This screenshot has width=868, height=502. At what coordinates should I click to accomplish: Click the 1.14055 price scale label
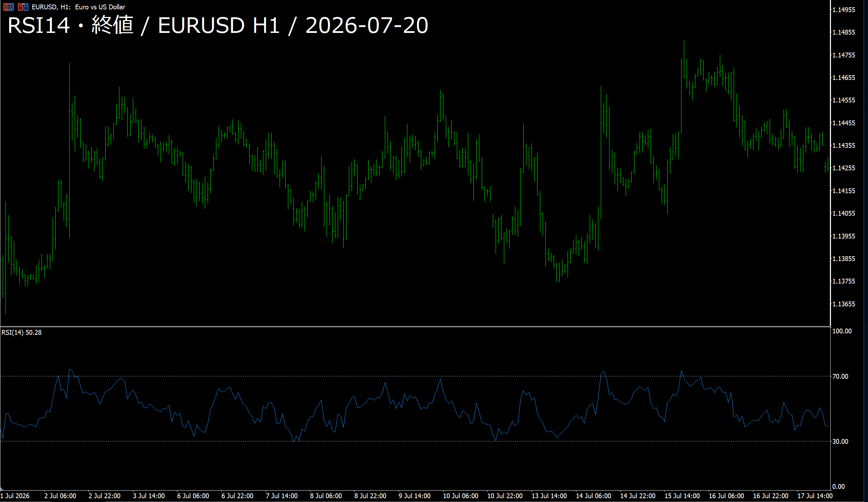pos(844,213)
